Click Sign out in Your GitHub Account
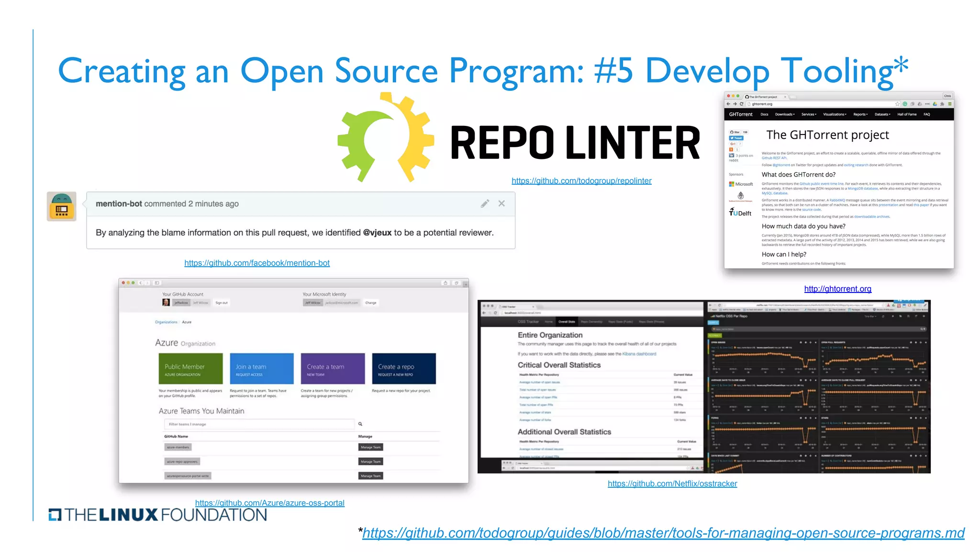Viewport: 980px width, 552px height. [221, 303]
